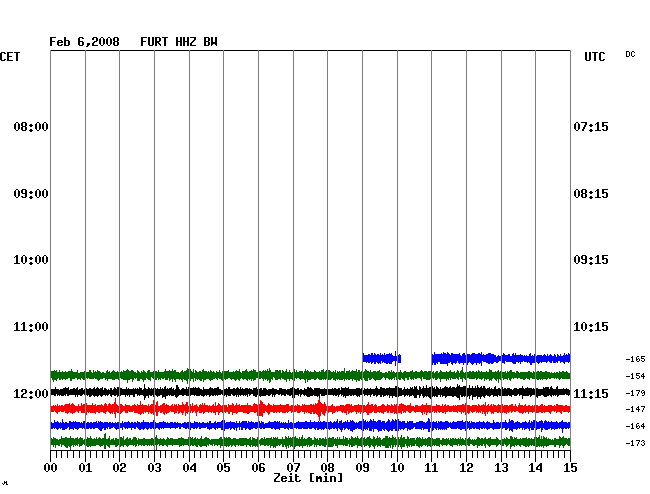This screenshot has height=494, width=650.
Task: Click the date label Feb 6,2008
Action: pyautogui.click(x=84, y=42)
